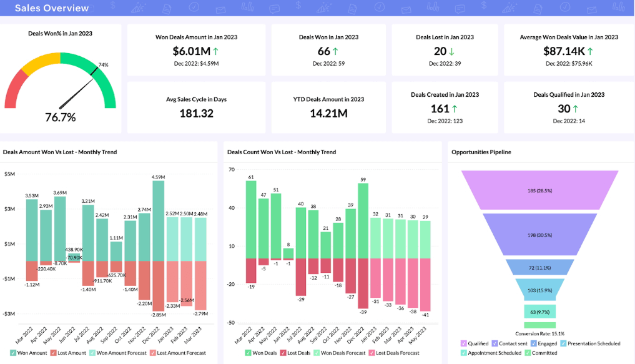The height and width of the screenshot is (364, 635).
Task: Click the Lost Amount Forecast color swatch
Action: point(152,353)
